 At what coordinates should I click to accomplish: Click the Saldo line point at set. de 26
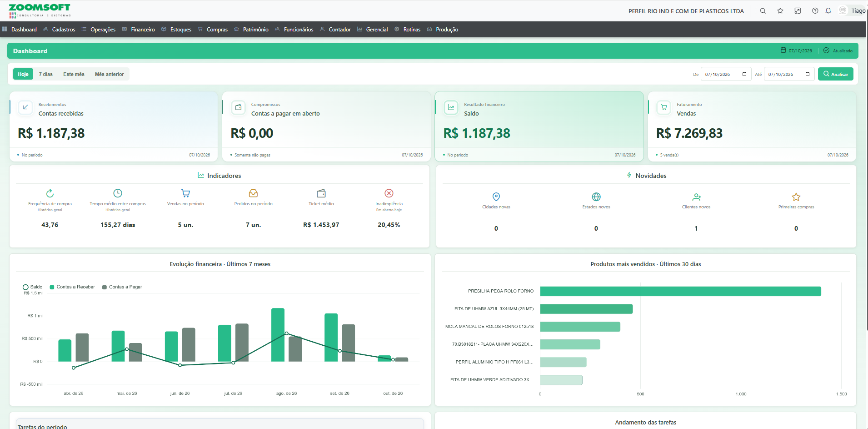(339, 351)
